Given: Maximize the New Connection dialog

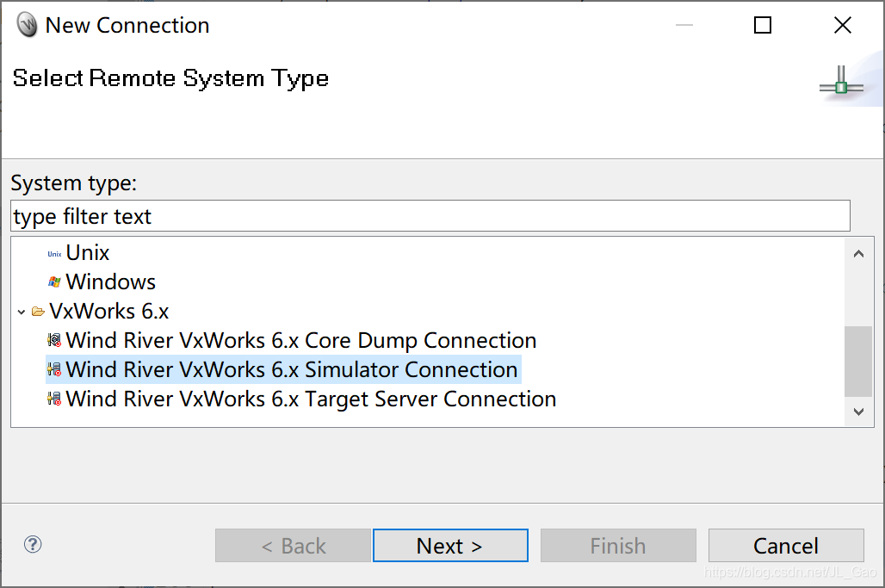Looking at the screenshot, I should (x=763, y=25).
